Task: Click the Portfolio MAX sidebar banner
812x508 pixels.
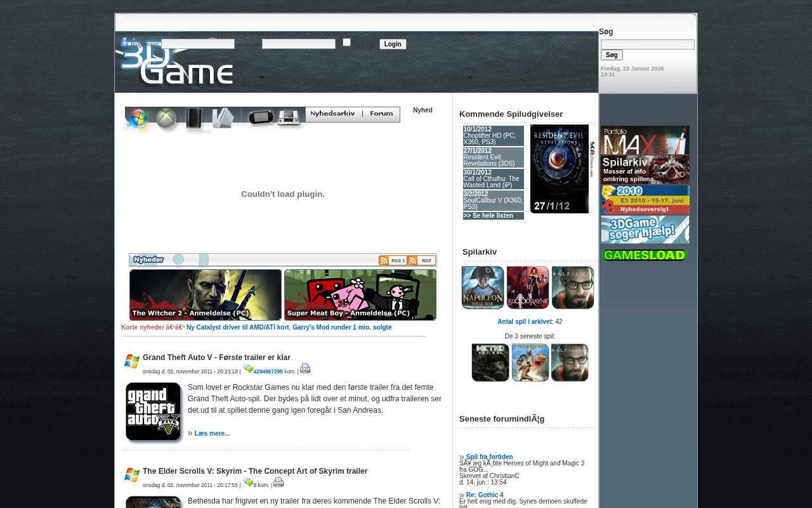Action: [x=645, y=140]
